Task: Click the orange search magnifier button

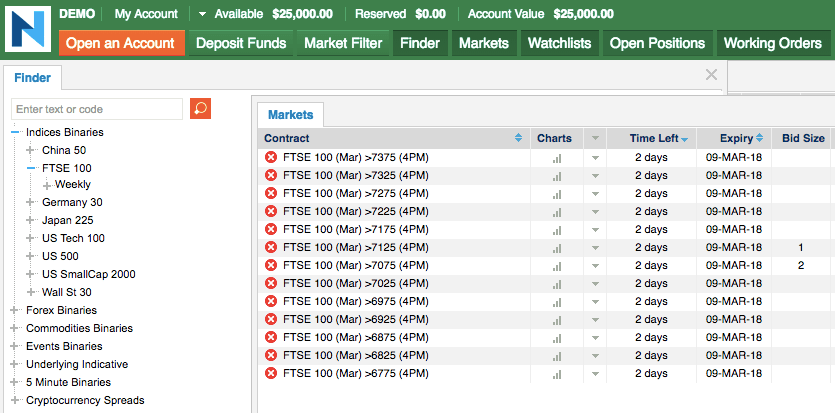Action: pos(200,109)
